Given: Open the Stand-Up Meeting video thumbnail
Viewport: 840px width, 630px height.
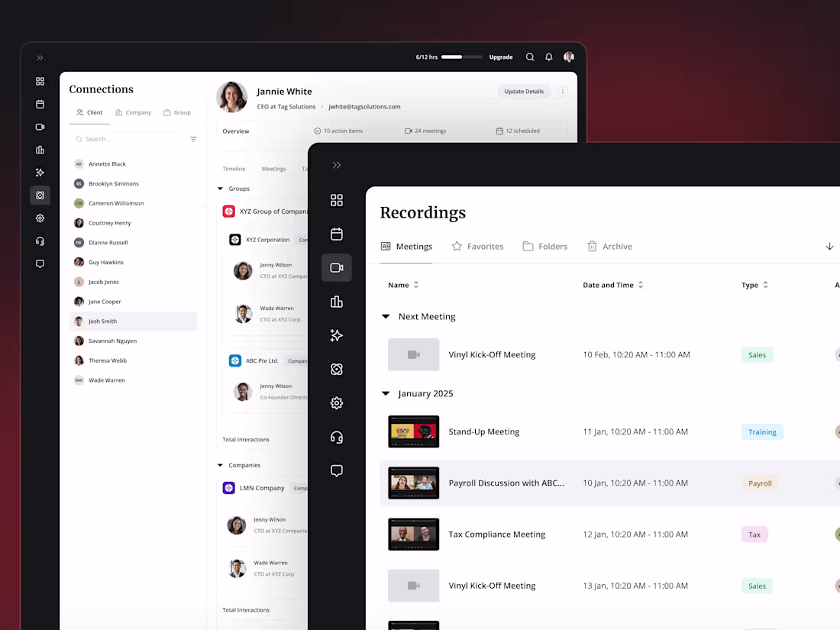Looking at the screenshot, I should tap(413, 431).
